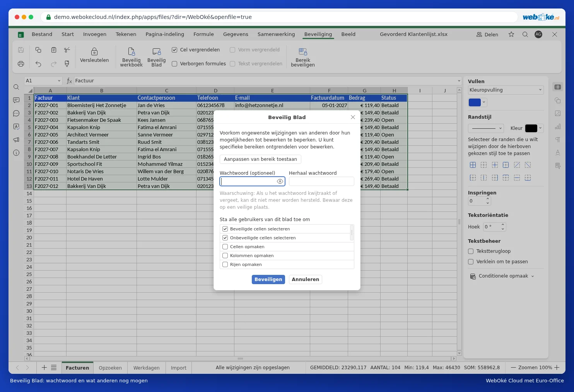Click the blue fill color swatch

pyautogui.click(x=475, y=102)
